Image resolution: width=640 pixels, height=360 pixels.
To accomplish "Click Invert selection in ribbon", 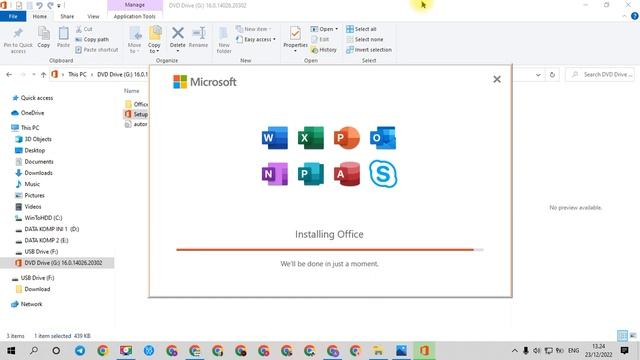I will (369, 49).
